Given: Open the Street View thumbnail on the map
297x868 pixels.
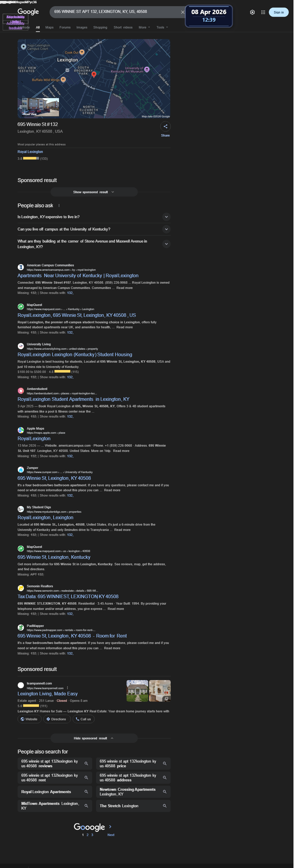Looking at the screenshot, I should click(41, 107).
